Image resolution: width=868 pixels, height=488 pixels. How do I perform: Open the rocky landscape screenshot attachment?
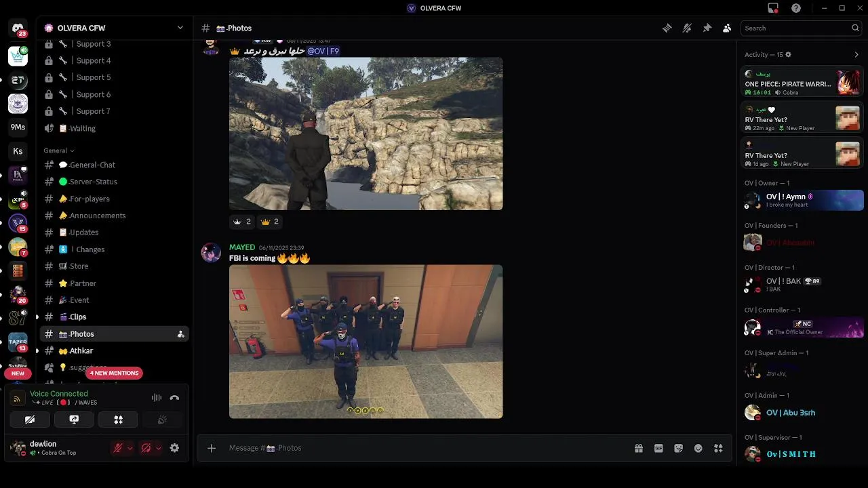pyautogui.click(x=366, y=134)
